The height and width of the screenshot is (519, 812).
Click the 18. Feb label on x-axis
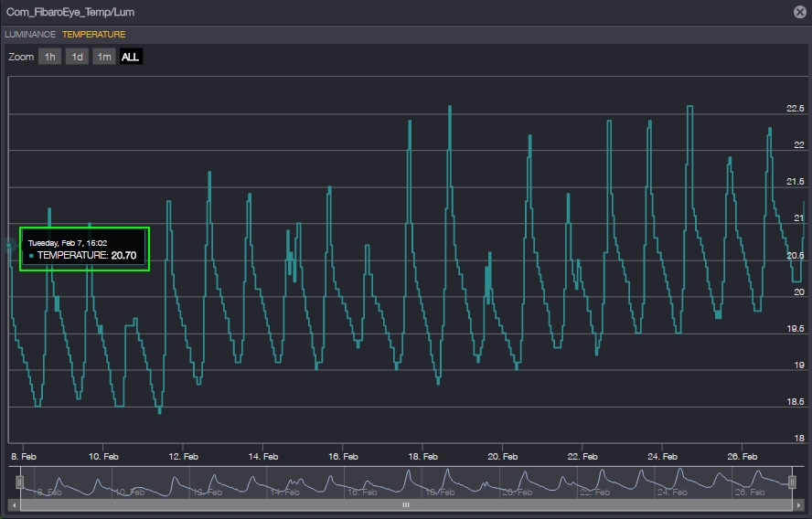[422, 456]
